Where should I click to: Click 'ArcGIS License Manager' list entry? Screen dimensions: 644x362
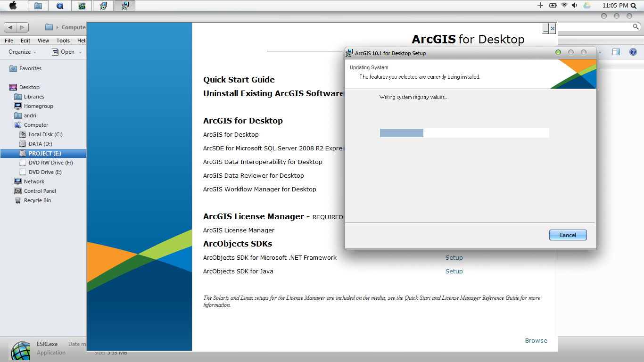(x=239, y=230)
